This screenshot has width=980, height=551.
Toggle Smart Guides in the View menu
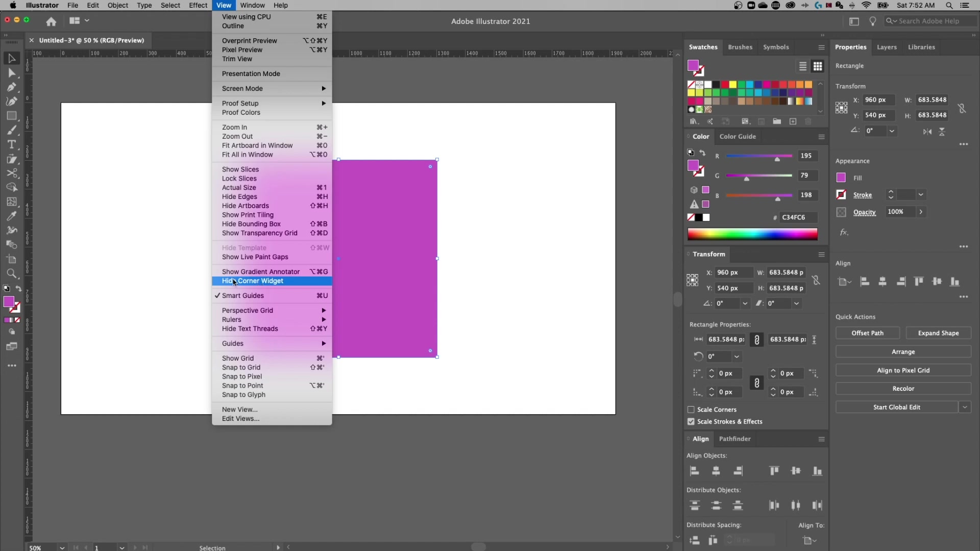tap(244, 295)
